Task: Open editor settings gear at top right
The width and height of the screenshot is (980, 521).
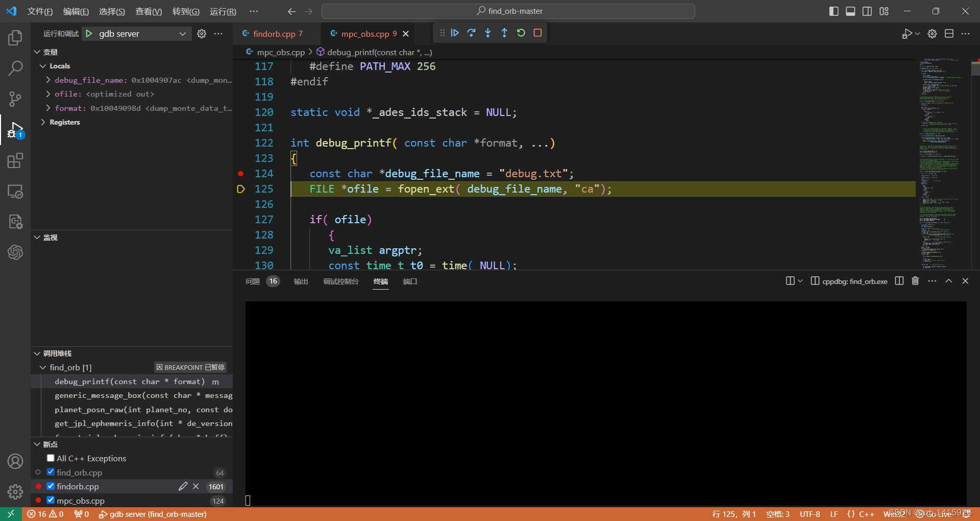Action: pyautogui.click(x=932, y=34)
